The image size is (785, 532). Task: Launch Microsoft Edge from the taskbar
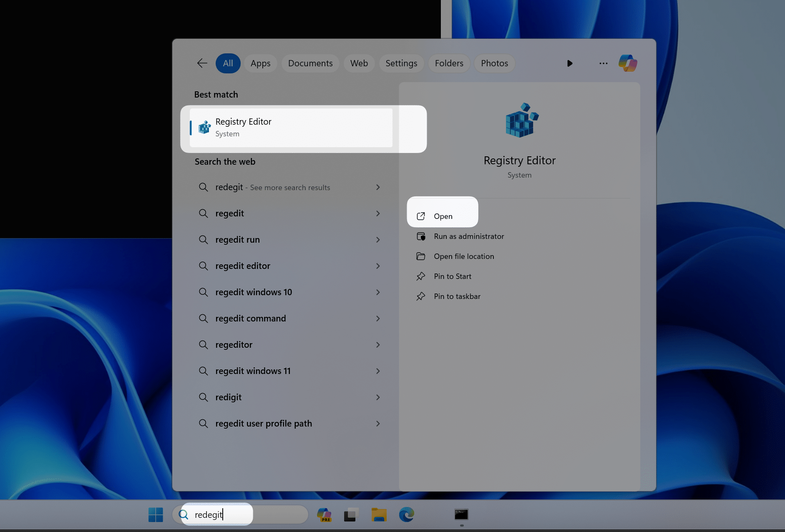[407, 514]
